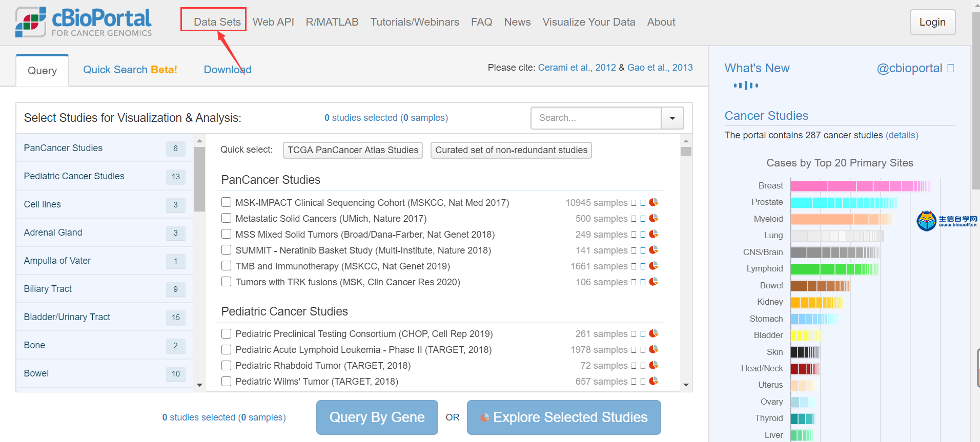Click the study Search input field
The height and width of the screenshot is (442, 980).
[x=596, y=118]
